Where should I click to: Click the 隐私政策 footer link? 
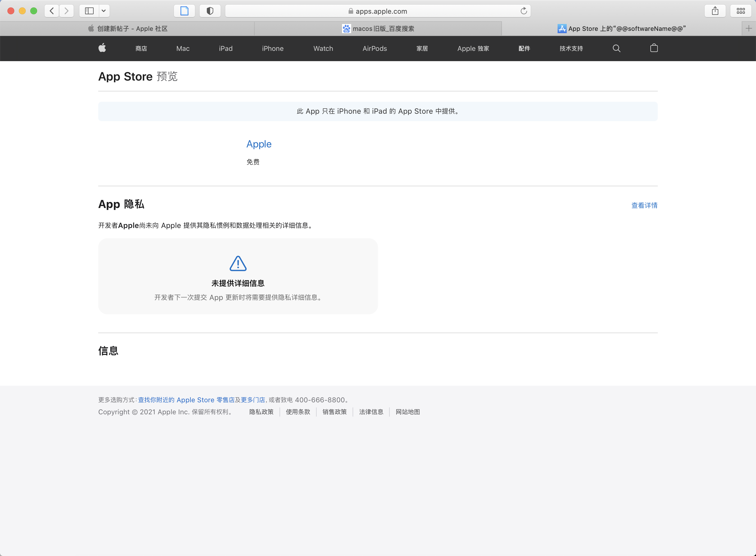tap(261, 412)
